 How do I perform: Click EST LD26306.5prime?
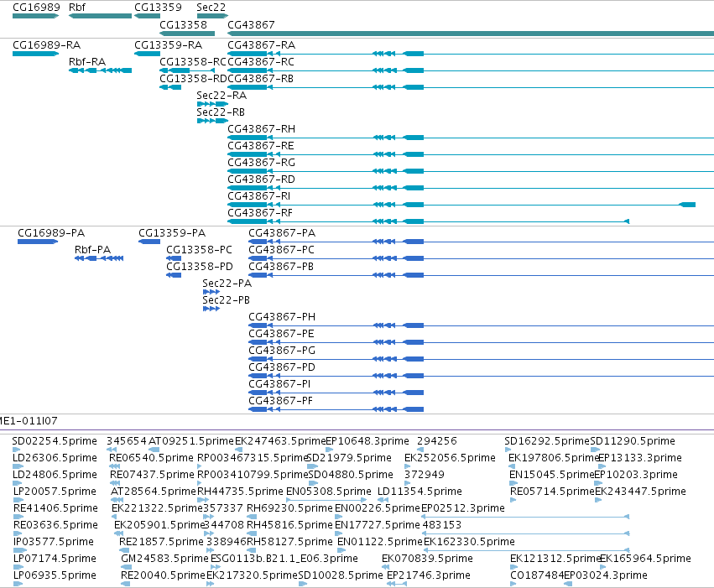click(55, 458)
